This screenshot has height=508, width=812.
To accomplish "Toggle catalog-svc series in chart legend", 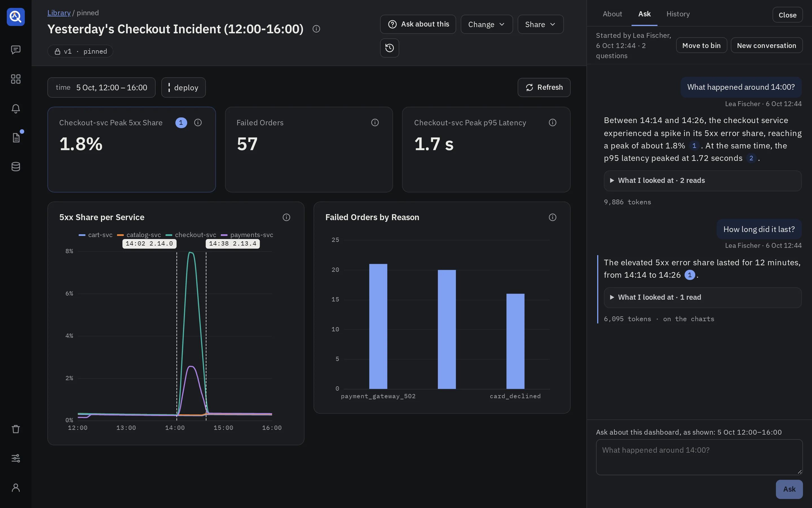I will coord(139,235).
